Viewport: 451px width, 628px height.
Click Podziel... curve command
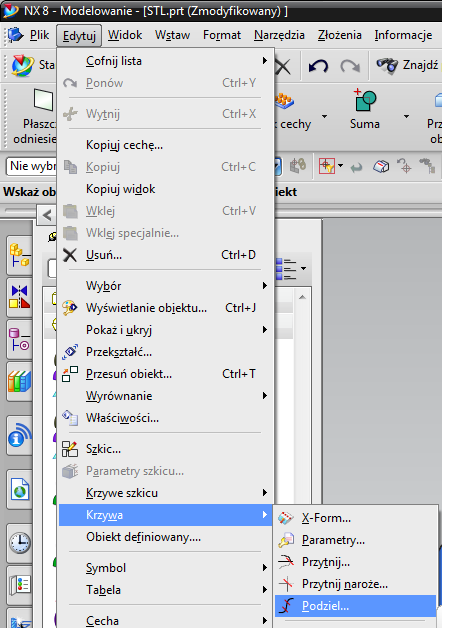pyautogui.click(x=356, y=606)
